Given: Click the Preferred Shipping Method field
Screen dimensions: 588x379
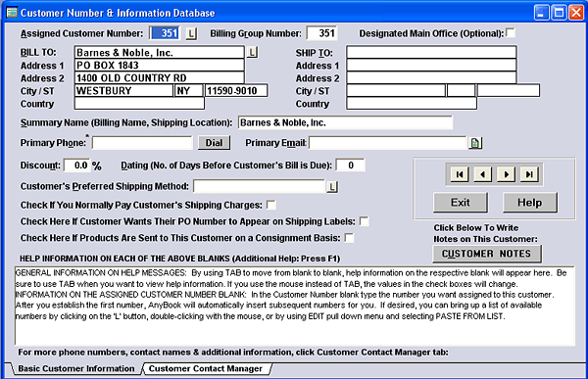Looking at the screenshot, I should [x=259, y=186].
